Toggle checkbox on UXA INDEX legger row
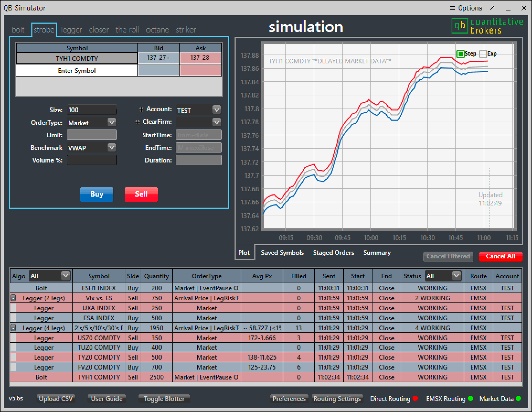532x412 pixels. coord(13,308)
